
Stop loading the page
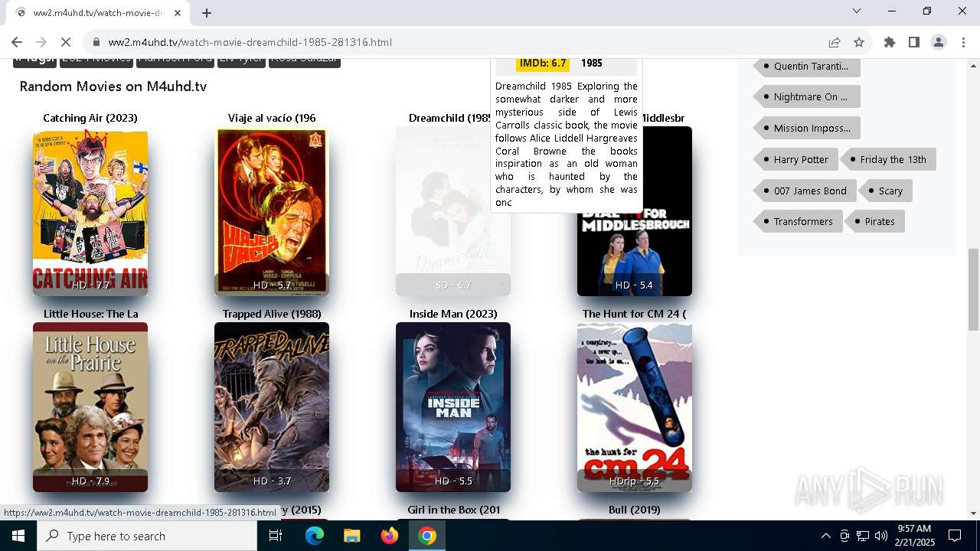coord(66,42)
